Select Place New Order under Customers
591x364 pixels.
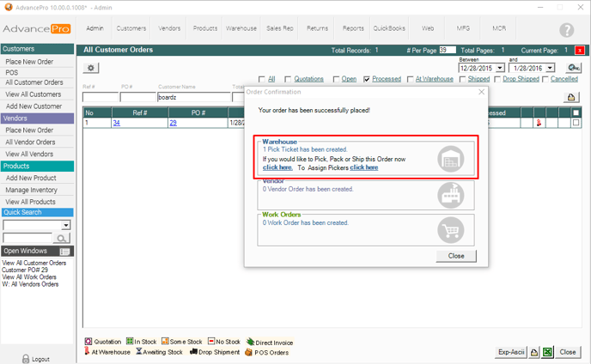click(30, 62)
